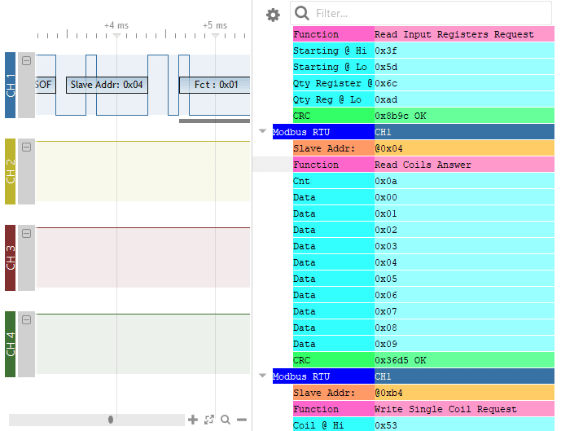561x431 pixels.
Task: Collapse CH 3 channel with minus box
Action: (26, 234)
